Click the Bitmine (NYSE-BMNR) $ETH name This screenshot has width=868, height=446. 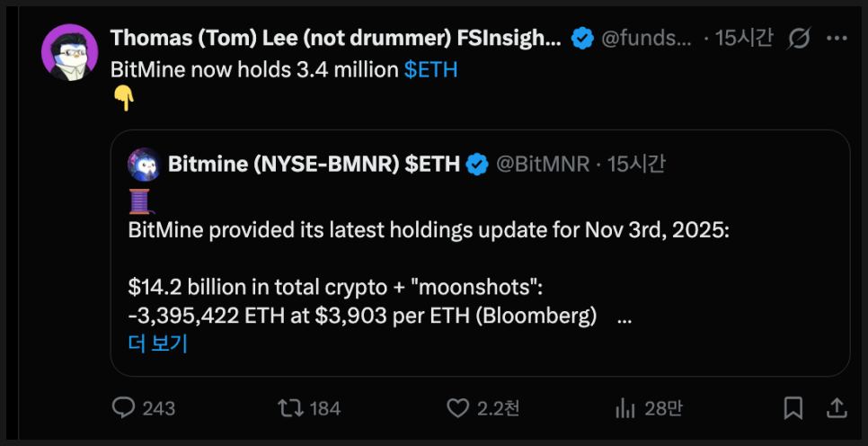[314, 164]
